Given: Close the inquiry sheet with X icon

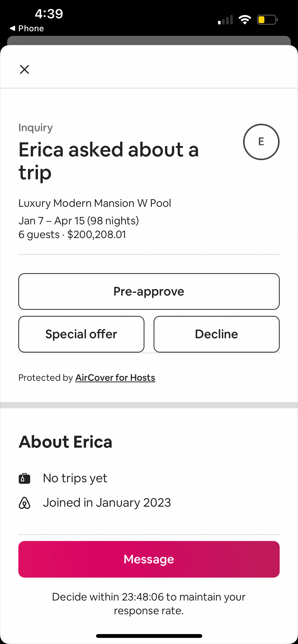Looking at the screenshot, I should coord(24,69).
